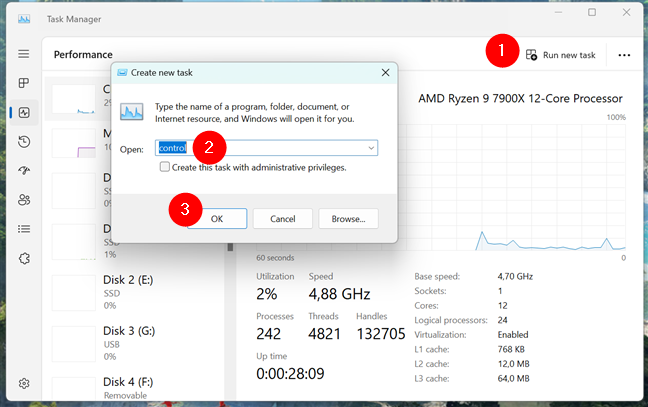
Task: Open Startup apps from the sidebar
Action: coord(24,170)
